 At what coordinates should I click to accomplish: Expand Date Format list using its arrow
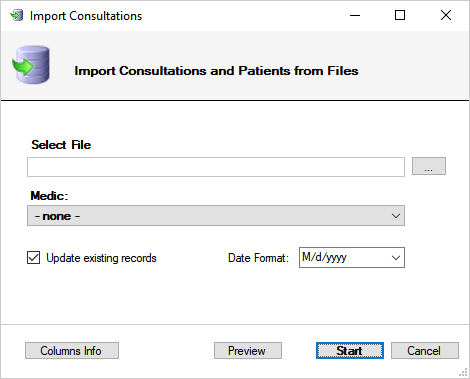(396, 258)
